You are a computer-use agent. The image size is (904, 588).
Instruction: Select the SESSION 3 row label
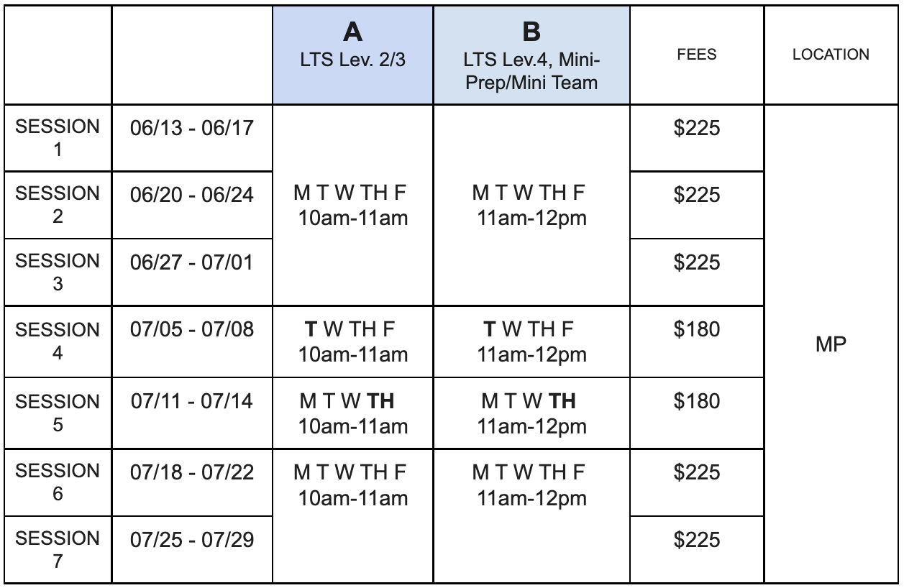[x=58, y=272]
